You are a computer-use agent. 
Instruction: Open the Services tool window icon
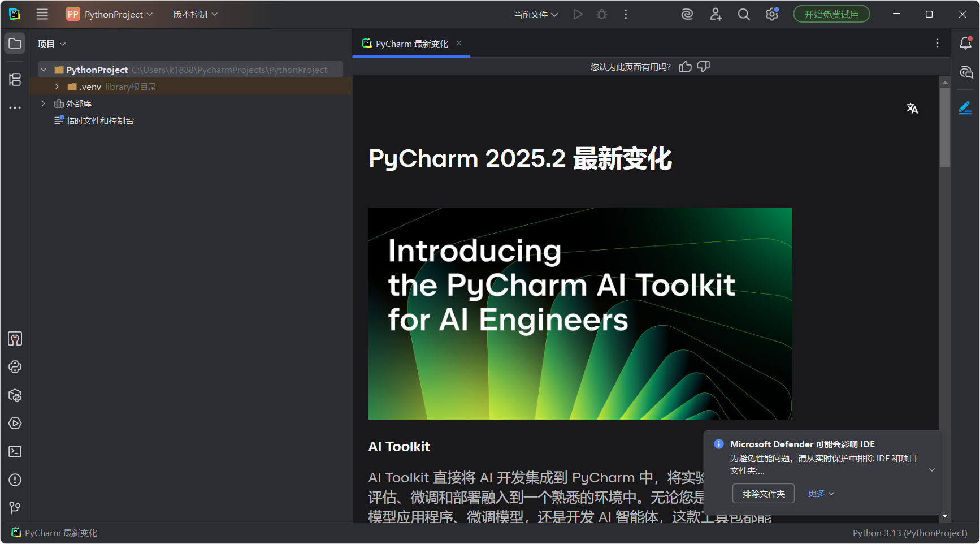click(x=15, y=424)
